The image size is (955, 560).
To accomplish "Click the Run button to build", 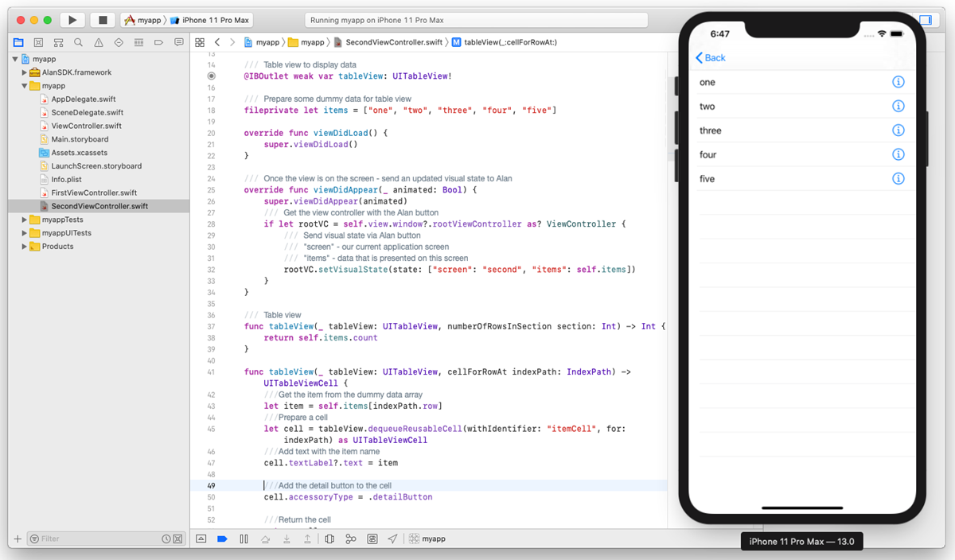I will (71, 19).
